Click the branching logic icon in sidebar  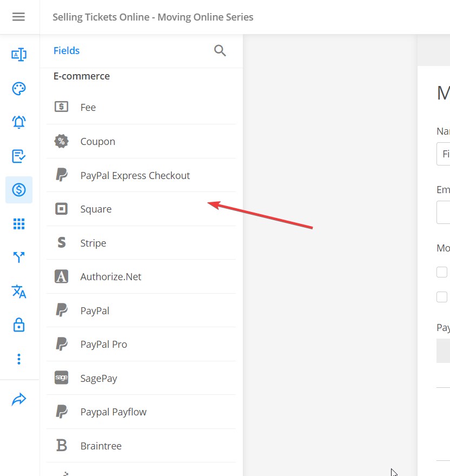tap(19, 257)
